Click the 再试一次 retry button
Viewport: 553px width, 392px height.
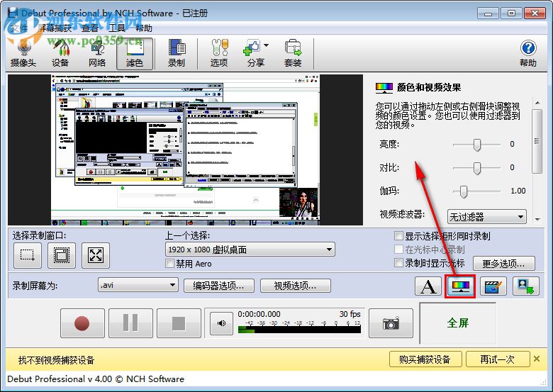(x=497, y=359)
